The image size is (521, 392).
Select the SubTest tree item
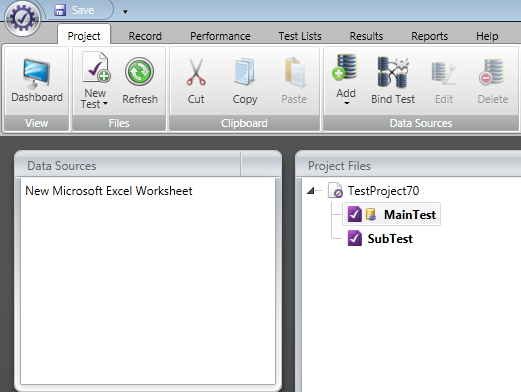(390, 238)
